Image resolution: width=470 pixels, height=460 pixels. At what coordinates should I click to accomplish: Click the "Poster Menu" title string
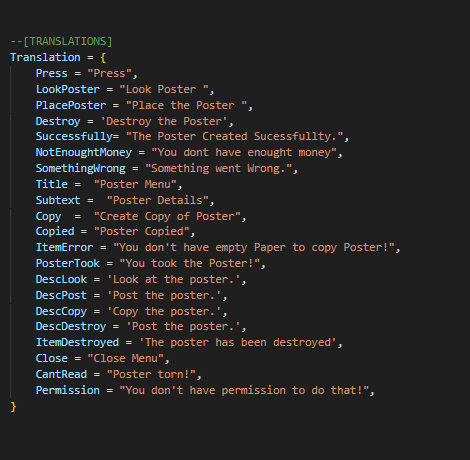(135, 184)
